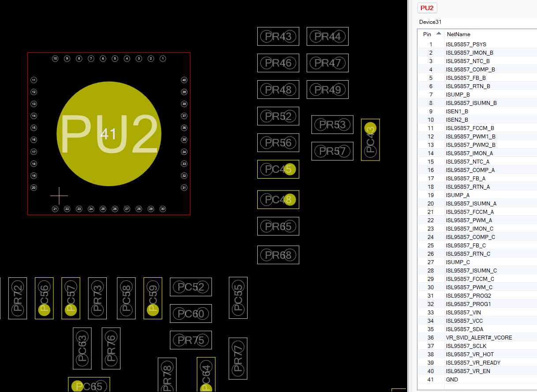This screenshot has height=392, width=537.
Task: Select the ISL95857_VIN row
Action: [477, 312]
